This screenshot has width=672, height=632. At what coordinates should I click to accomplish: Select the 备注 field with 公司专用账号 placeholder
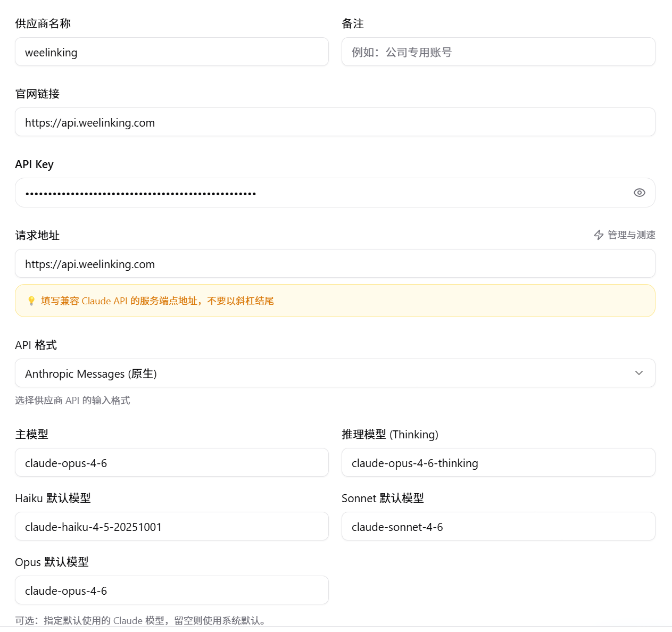point(498,52)
